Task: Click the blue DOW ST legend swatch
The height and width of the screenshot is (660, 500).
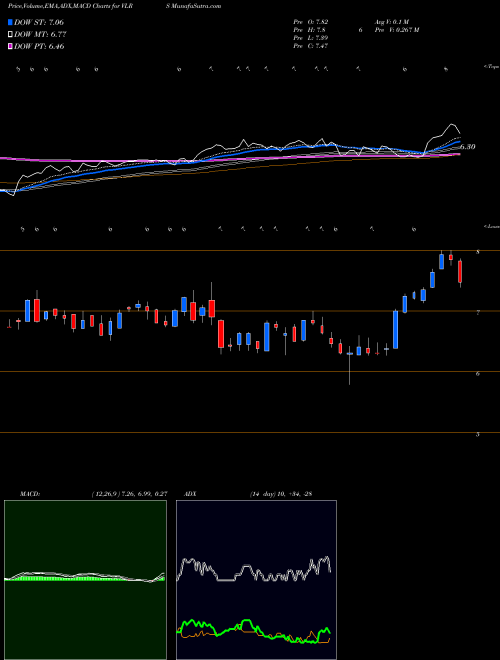Action: [10, 22]
